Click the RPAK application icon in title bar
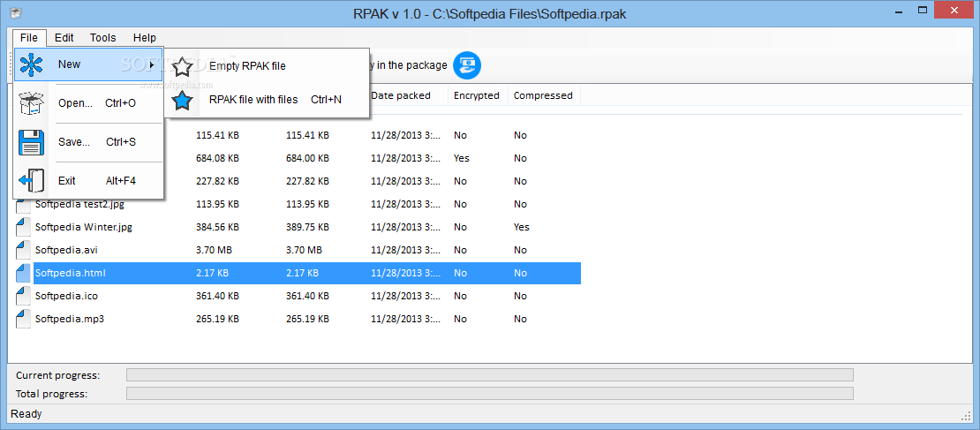 coord(17,14)
